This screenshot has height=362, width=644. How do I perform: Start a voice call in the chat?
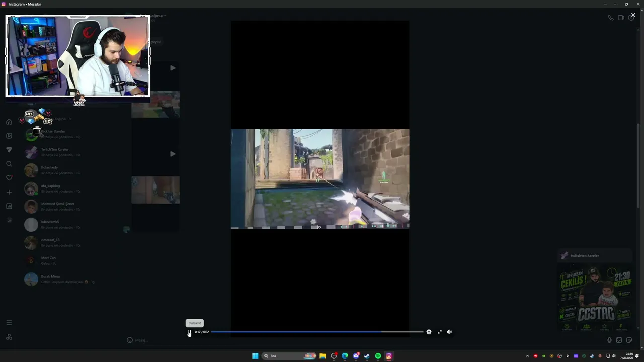point(611,18)
